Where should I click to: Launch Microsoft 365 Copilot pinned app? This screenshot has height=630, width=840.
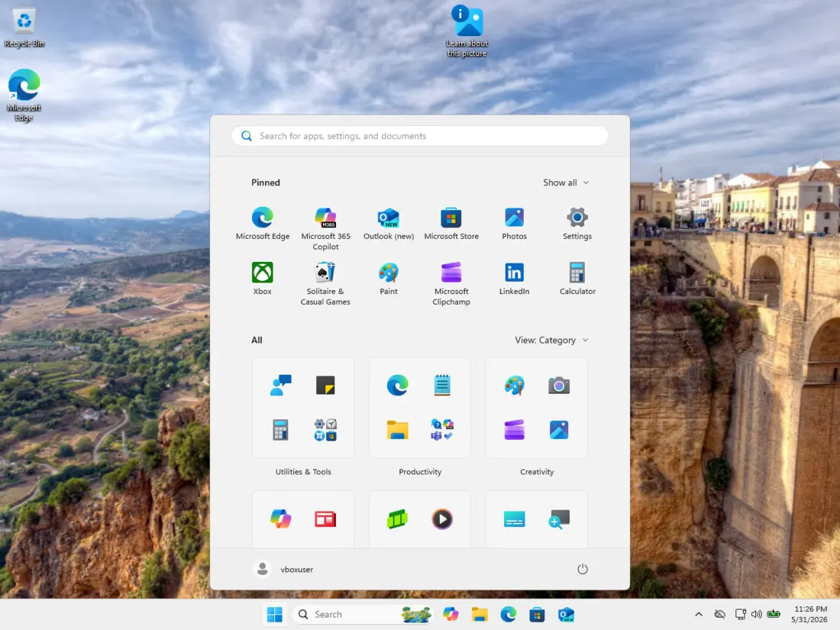[325, 229]
